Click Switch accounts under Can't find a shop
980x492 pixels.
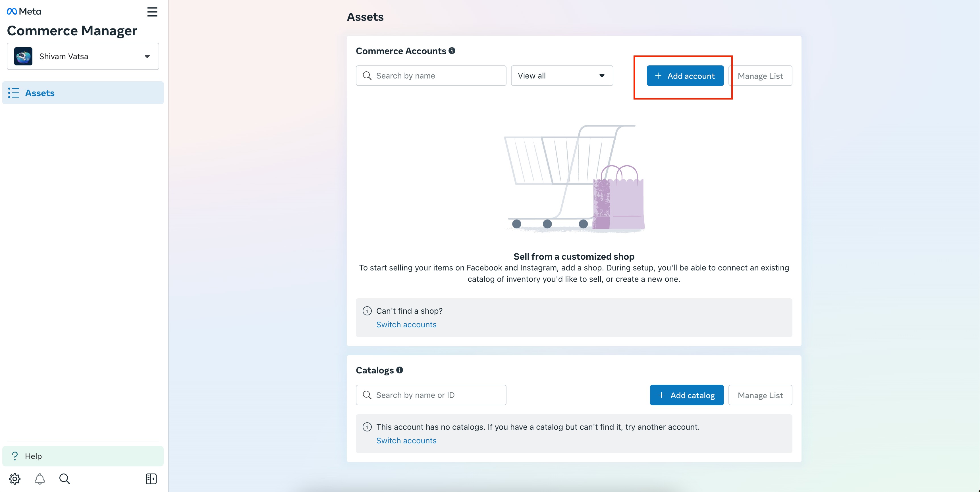(406, 324)
